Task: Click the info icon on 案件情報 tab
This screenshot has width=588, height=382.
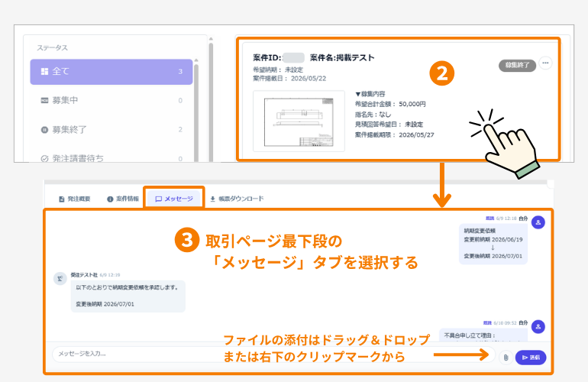Action: pos(110,199)
